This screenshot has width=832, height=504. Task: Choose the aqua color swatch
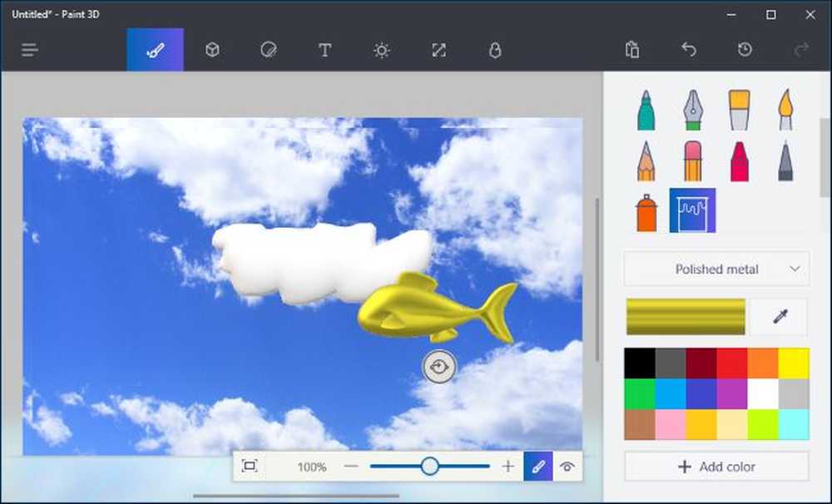click(x=794, y=424)
